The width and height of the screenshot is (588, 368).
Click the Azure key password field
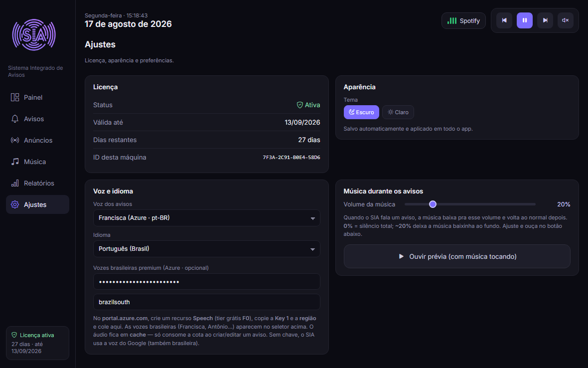(207, 282)
